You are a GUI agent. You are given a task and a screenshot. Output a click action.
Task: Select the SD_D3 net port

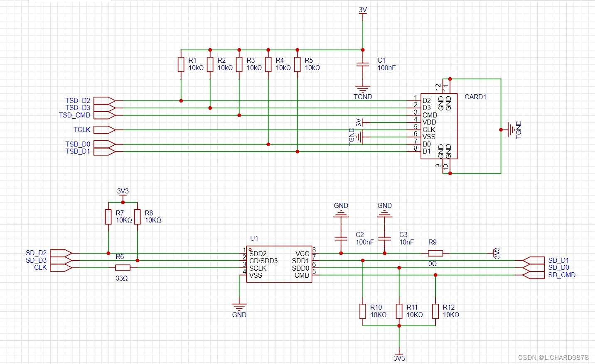click(61, 260)
